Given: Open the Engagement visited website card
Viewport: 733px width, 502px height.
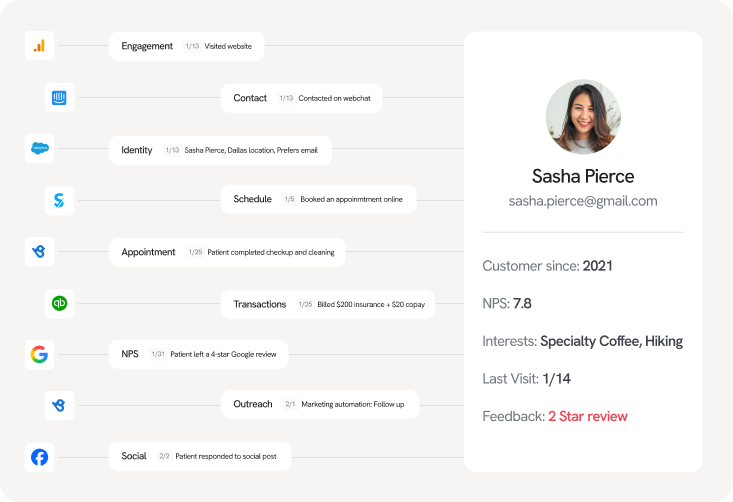Looking at the screenshot, I should click(187, 46).
